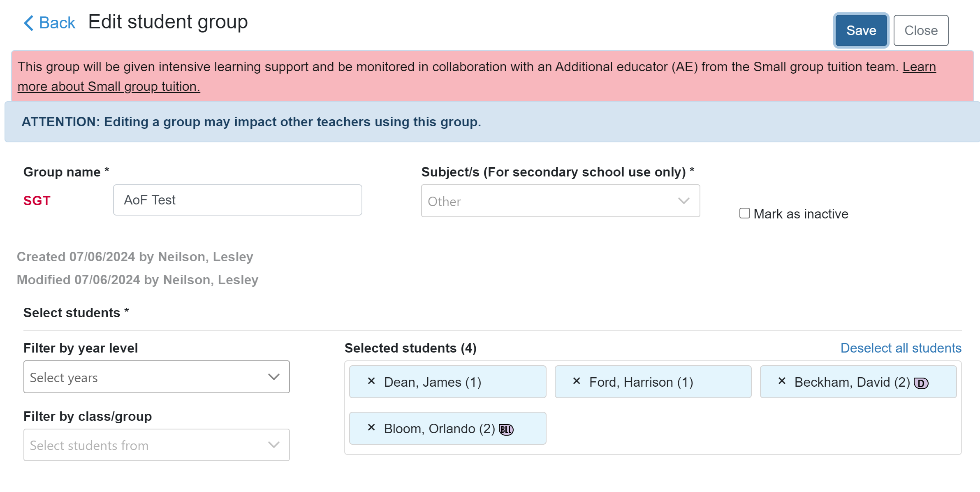Viewport: 980px width, 492px height.
Task: Go Back to previous page
Action: tap(57, 23)
